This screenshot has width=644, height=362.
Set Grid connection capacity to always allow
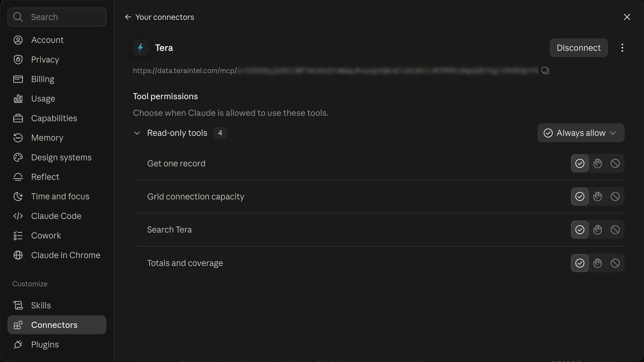click(580, 197)
